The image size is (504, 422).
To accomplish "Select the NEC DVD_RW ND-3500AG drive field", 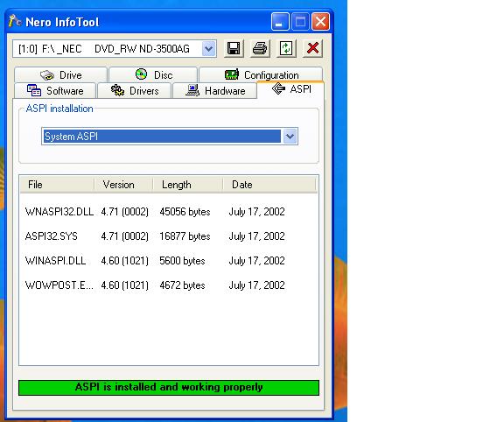I will pyautogui.click(x=115, y=49).
